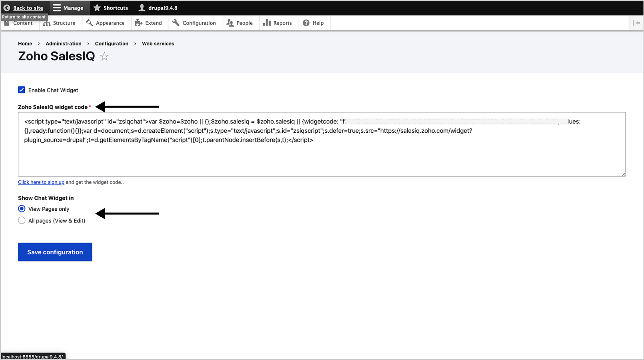Open the Extend menu label
Image resolution: width=644 pixels, height=360 pixels.
[x=154, y=23]
